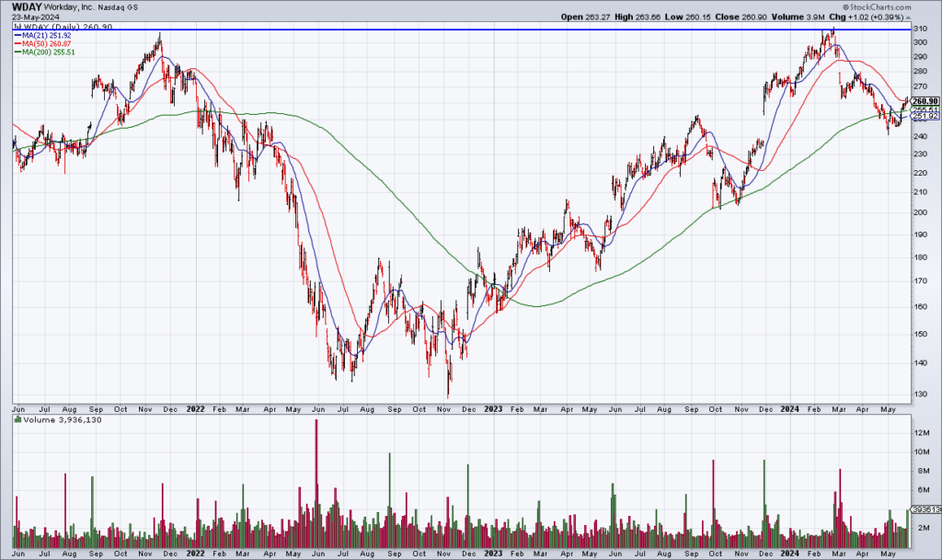Click the volume value tag on right axis
Screen dimensions: 942x560
point(924,509)
